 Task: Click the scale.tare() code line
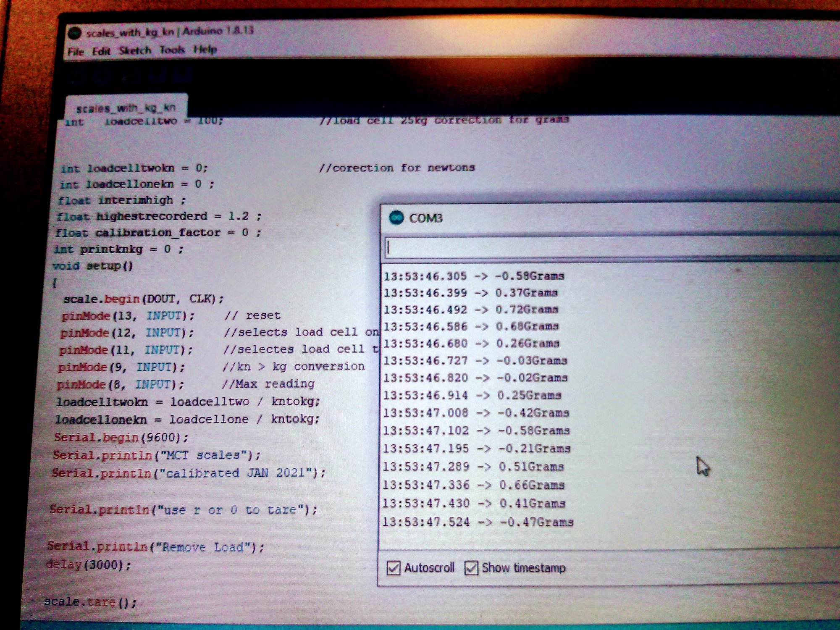pyautogui.click(x=91, y=602)
